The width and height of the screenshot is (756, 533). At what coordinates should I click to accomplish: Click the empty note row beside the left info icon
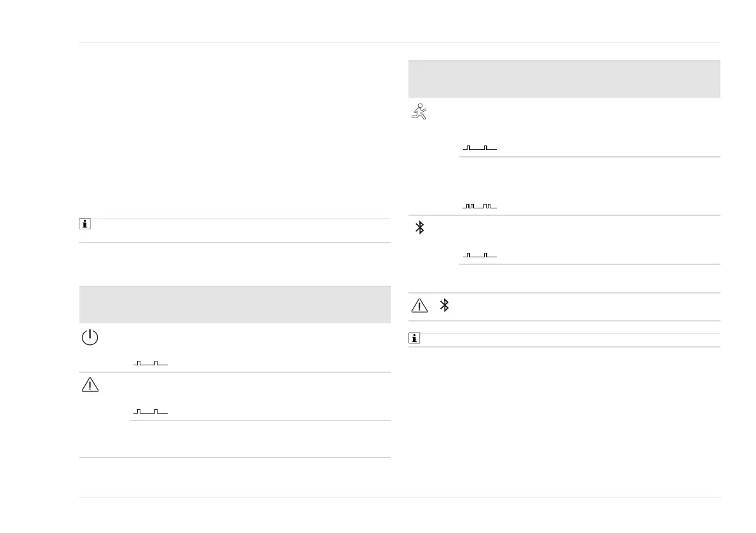tap(241, 231)
